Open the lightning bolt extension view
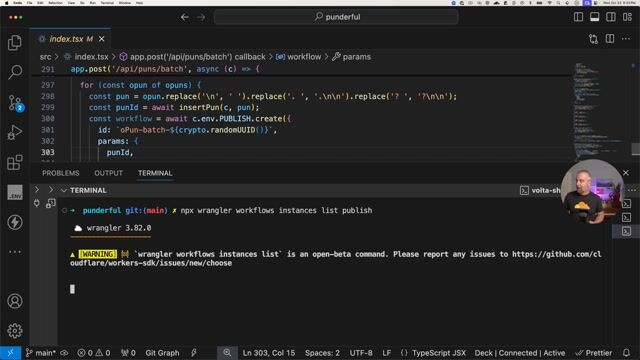Image resolution: width=640 pixels, height=360 pixels. (x=15, y=222)
